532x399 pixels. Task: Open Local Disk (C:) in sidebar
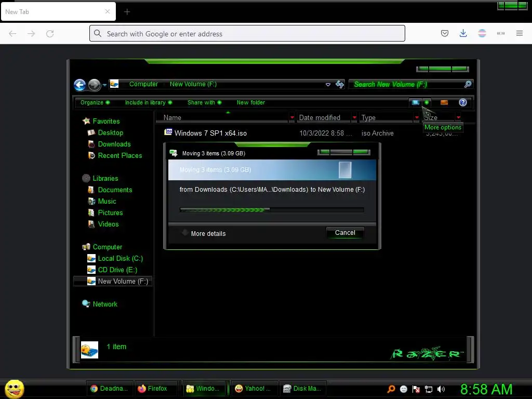pyautogui.click(x=121, y=259)
